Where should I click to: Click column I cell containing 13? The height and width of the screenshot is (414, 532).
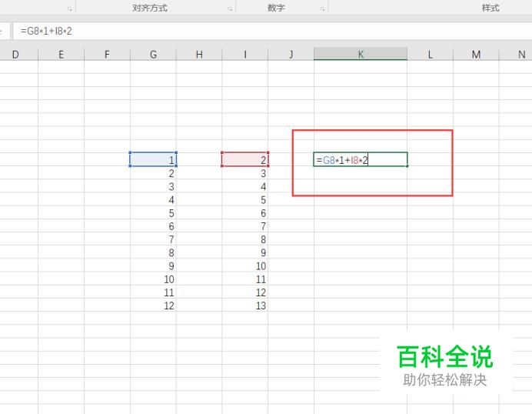(245, 305)
